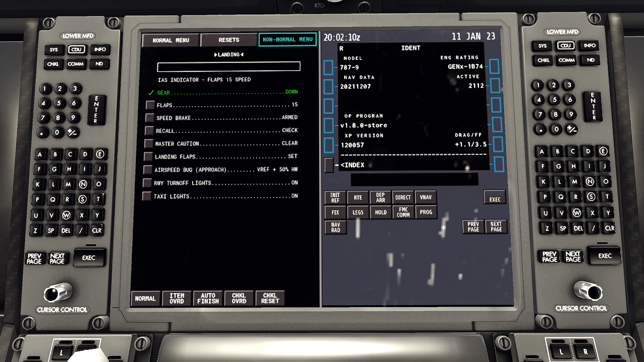Select SYS on right LOWER MFD panel
This screenshot has width=644, height=362.
tap(542, 46)
